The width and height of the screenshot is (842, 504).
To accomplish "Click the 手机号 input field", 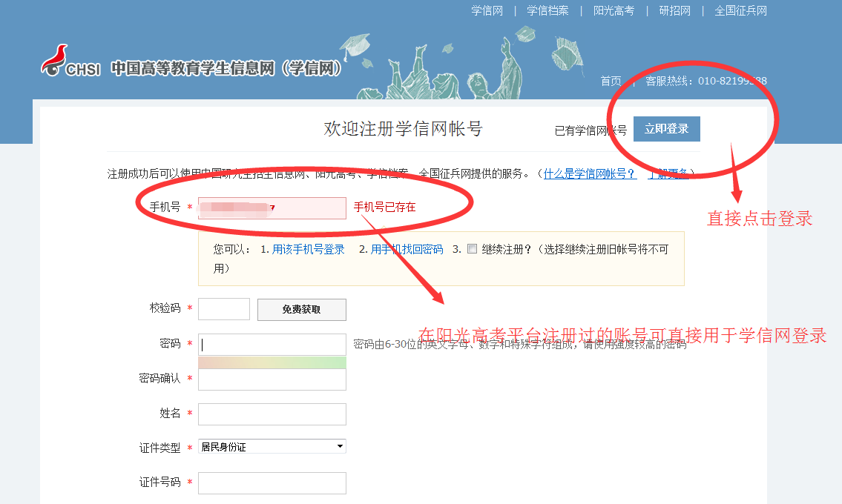I will [x=272, y=208].
